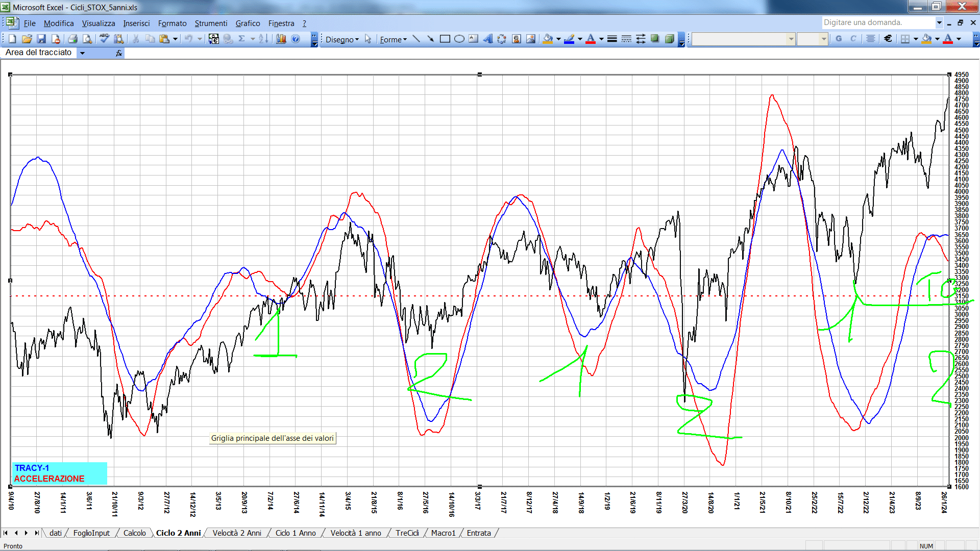Open the Strumenti menu

tap(211, 23)
